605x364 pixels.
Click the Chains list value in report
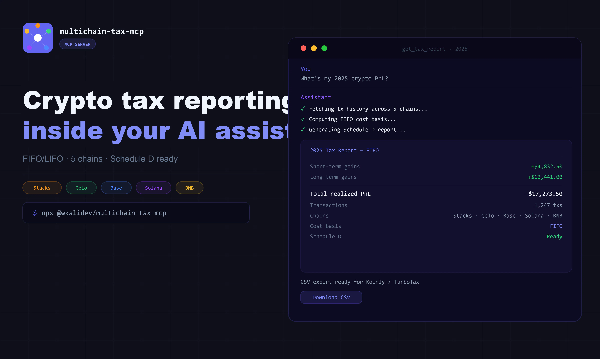point(508,216)
